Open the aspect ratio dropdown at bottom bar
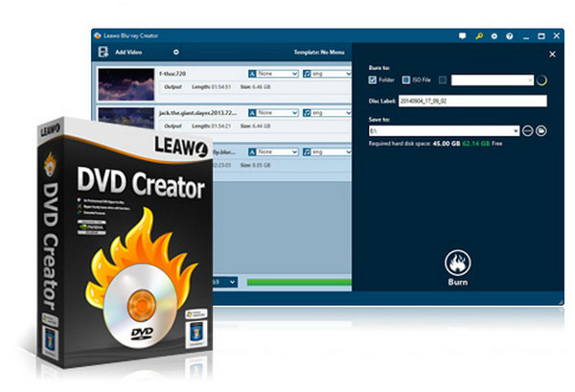The height and width of the screenshot is (392, 575). pos(225,282)
